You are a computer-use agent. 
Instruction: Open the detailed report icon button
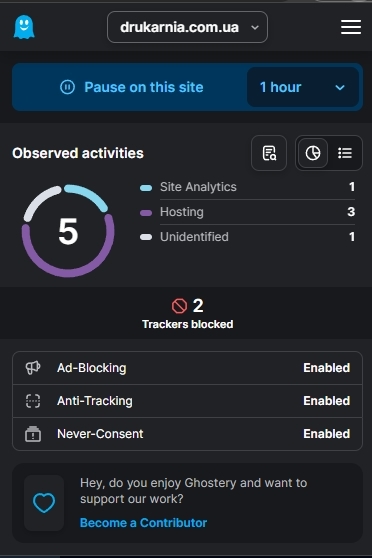point(269,153)
